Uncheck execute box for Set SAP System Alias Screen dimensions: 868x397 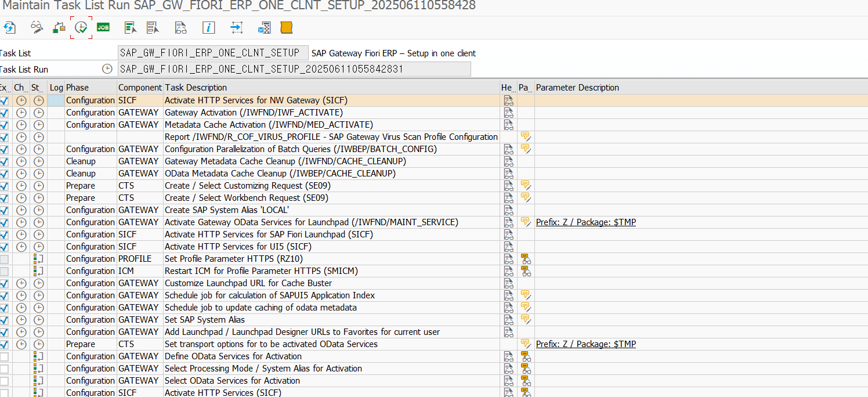point(4,320)
